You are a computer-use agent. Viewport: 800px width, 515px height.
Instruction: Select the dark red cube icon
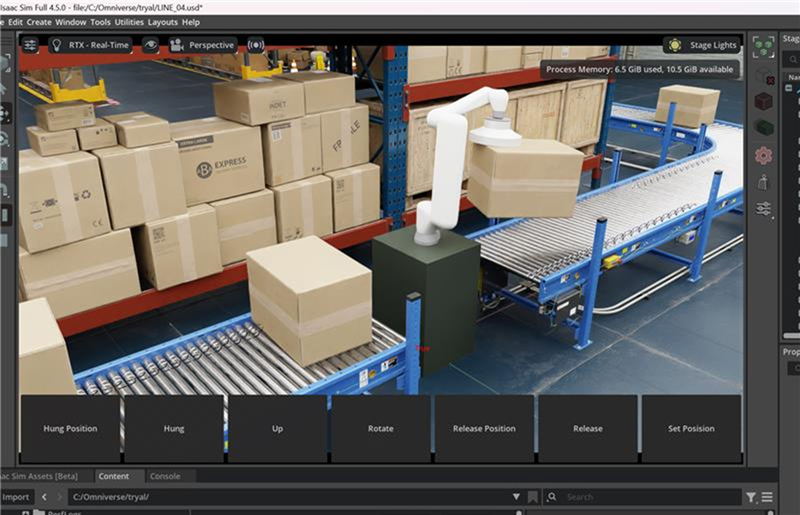[763, 101]
